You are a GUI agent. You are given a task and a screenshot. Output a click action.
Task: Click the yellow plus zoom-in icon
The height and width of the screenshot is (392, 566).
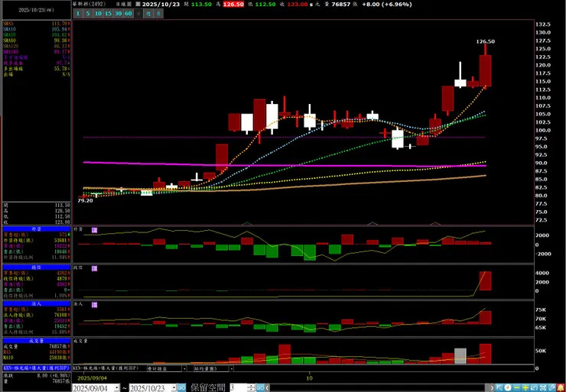coord(525,387)
